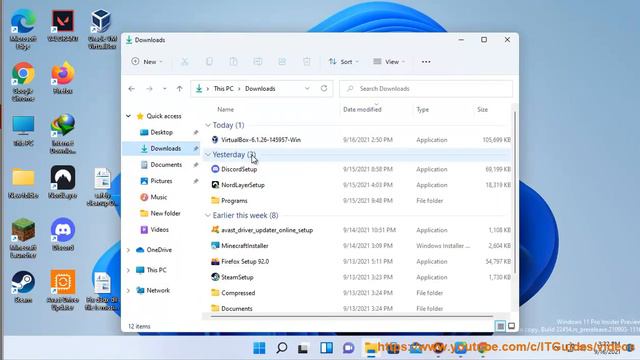Click the Cut scissors icon in toolbar
The height and width of the screenshot is (360, 640).
[184, 62]
